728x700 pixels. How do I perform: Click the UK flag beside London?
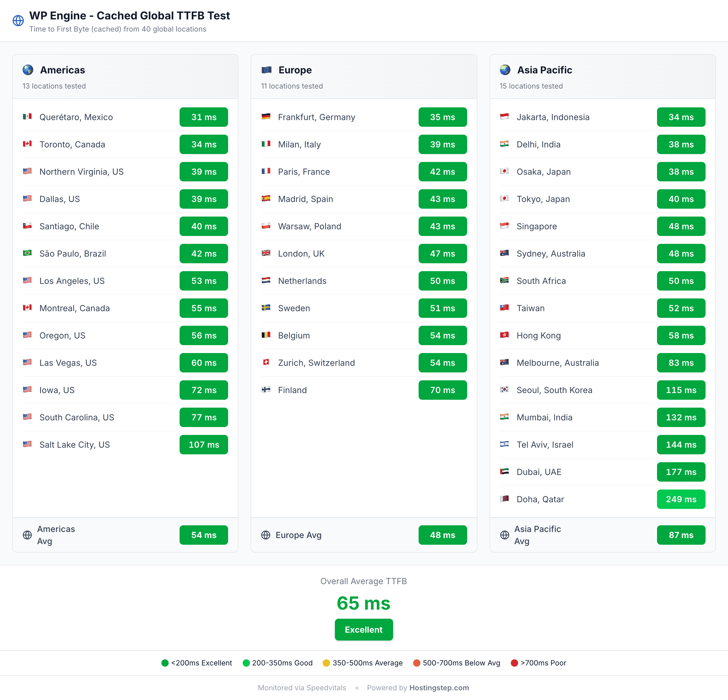(266, 253)
